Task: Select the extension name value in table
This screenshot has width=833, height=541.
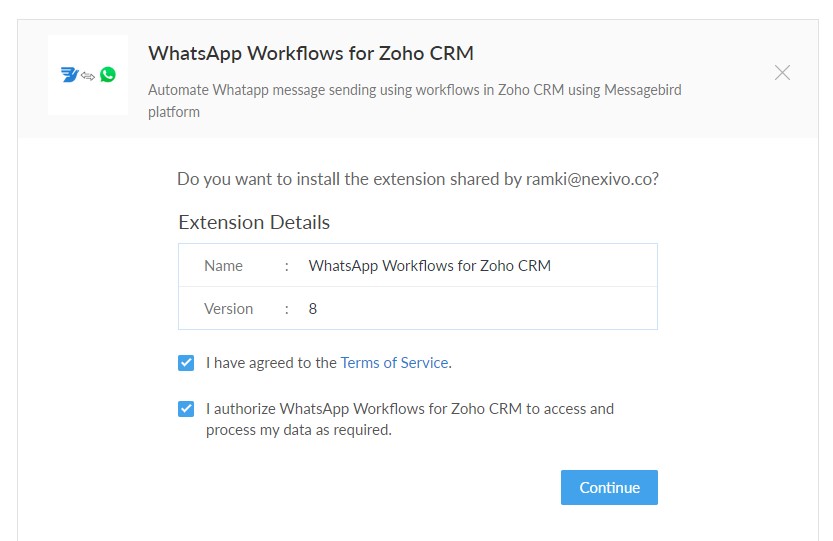Action: click(x=429, y=266)
